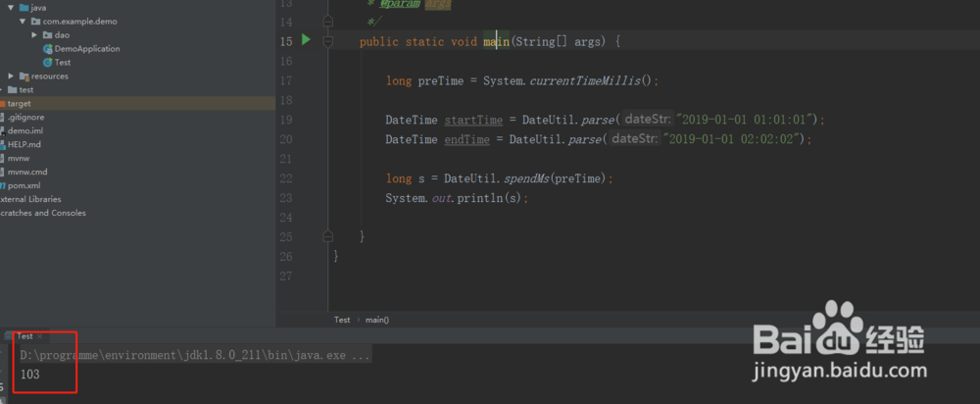980x404 pixels.
Task: Select Scratches and Consoles node
Action: point(43,213)
